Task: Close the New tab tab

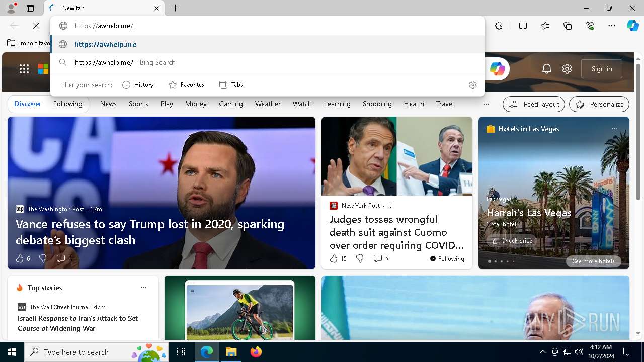Action: [156, 8]
